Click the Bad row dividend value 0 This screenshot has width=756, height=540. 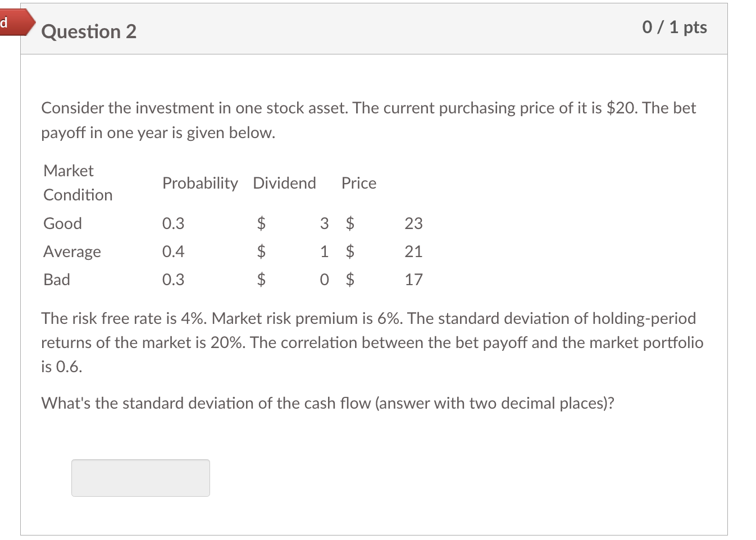click(x=324, y=280)
